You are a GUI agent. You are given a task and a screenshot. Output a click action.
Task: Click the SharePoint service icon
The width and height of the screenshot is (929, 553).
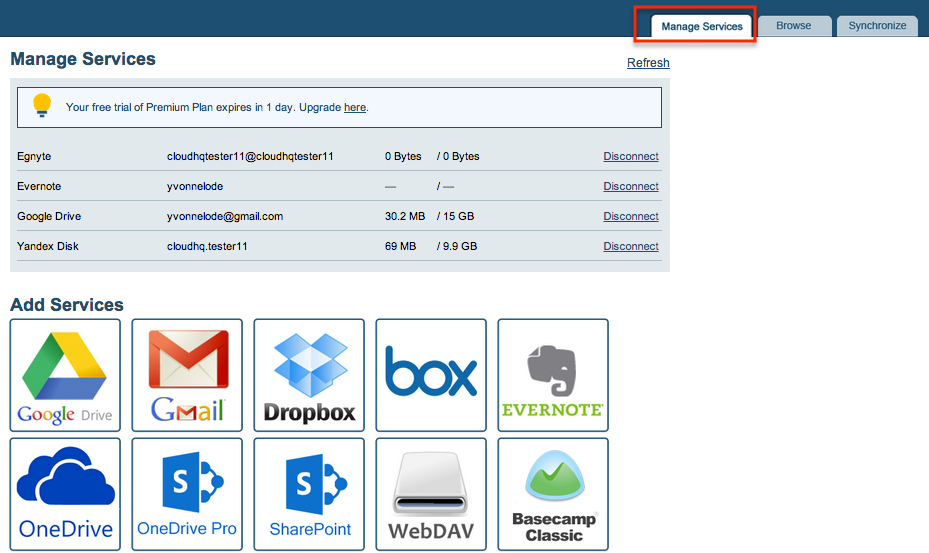[309, 494]
